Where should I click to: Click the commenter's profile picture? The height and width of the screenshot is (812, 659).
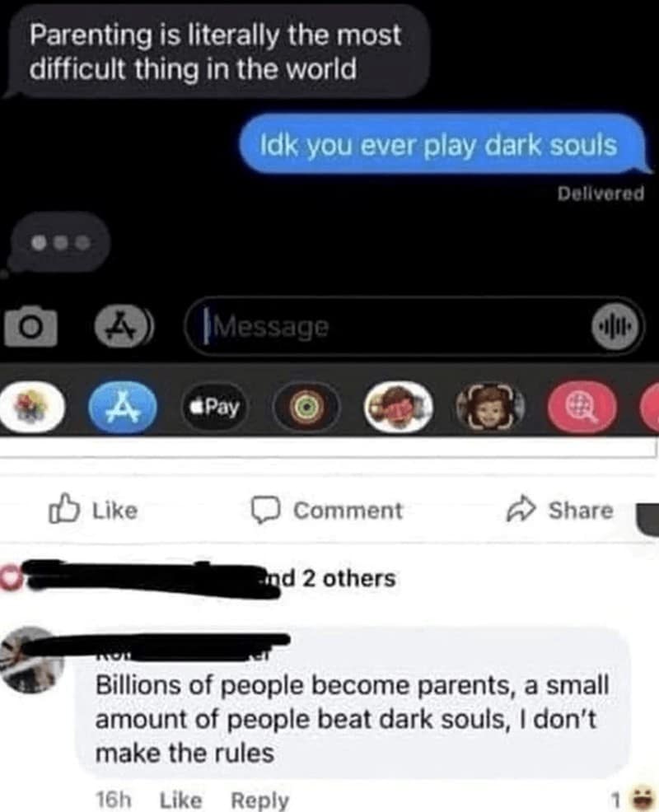(x=31, y=660)
